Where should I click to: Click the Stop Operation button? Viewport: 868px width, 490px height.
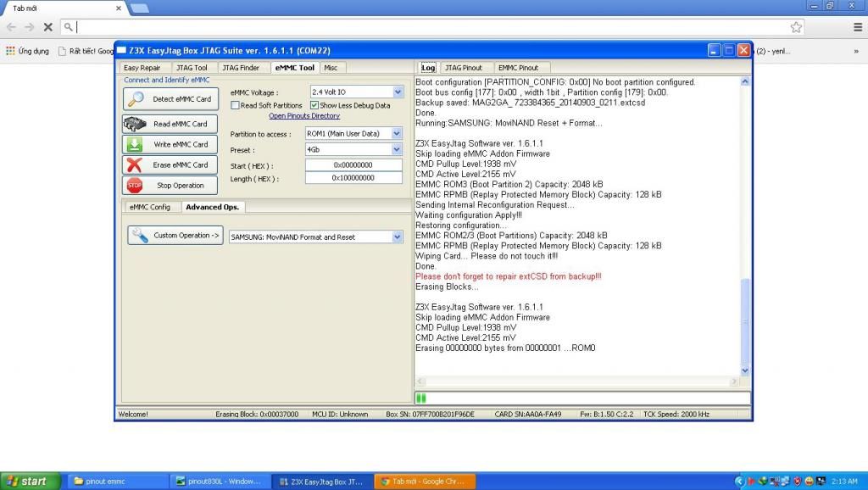pyautogui.click(x=170, y=186)
